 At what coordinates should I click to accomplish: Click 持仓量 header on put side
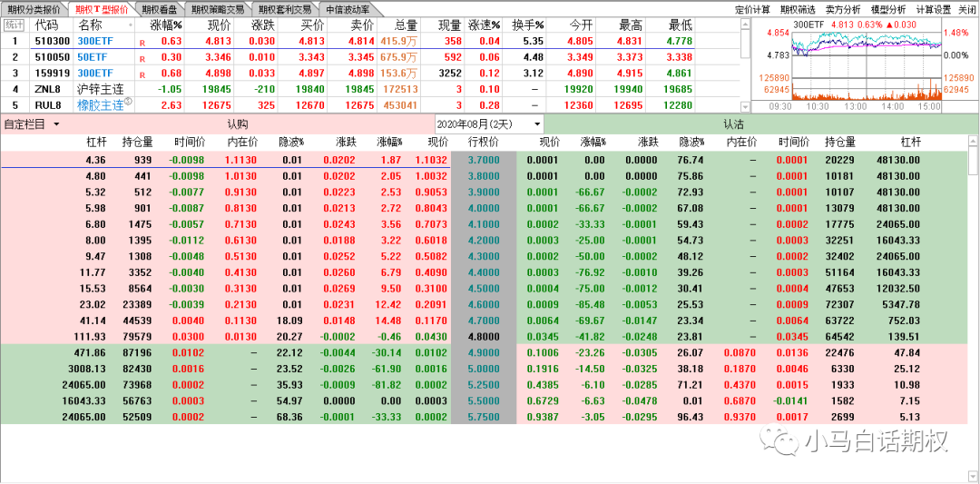[839, 143]
